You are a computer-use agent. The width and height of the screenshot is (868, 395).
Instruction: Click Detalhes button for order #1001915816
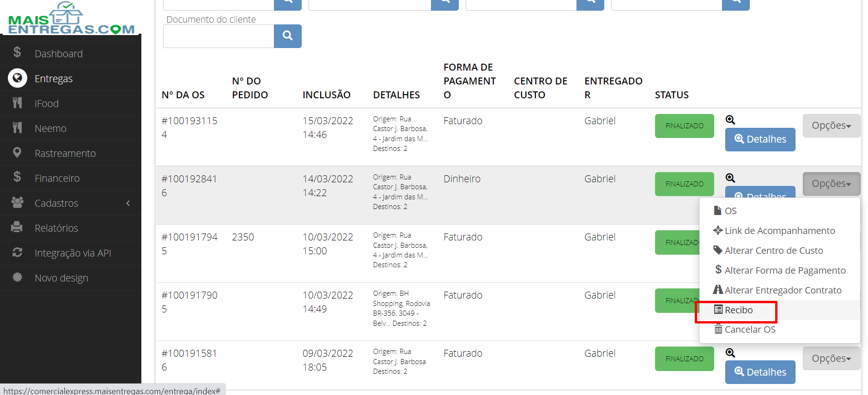tap(760, 372)
